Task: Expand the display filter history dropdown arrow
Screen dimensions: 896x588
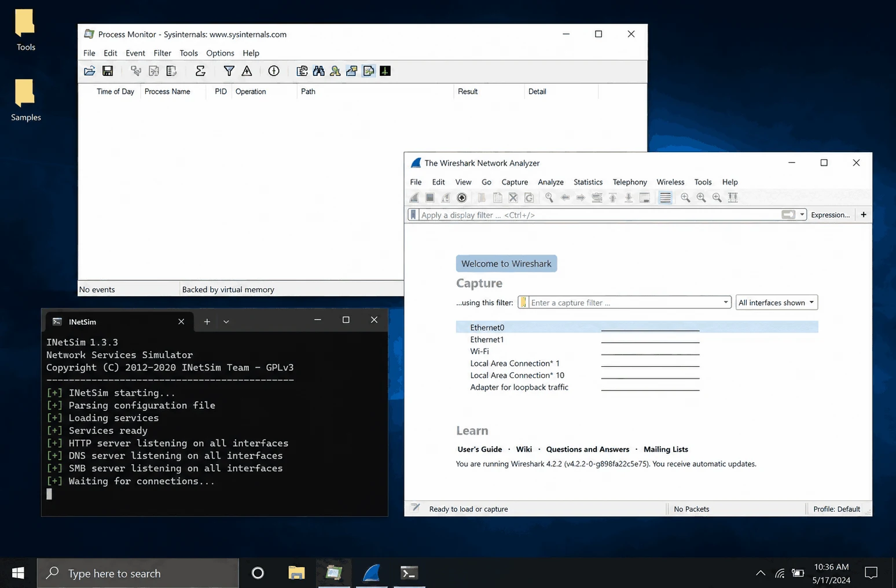Action: [802, 215]
